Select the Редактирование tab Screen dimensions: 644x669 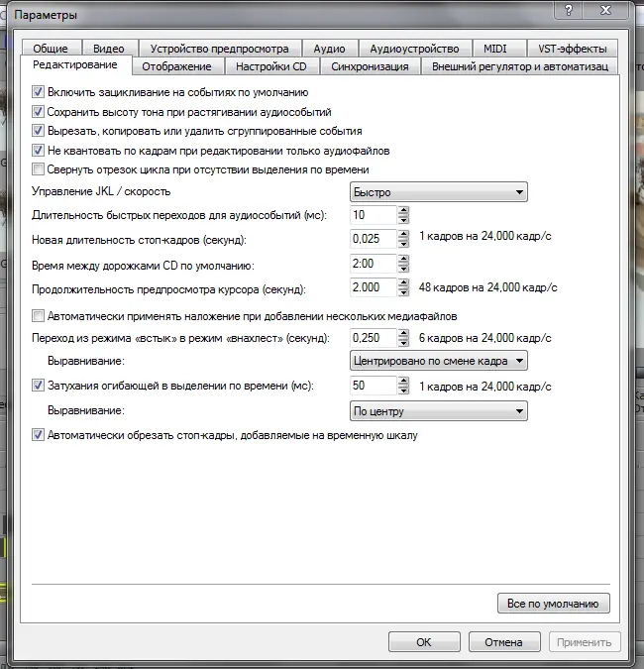pyautogui.click(x=75, y=64)
